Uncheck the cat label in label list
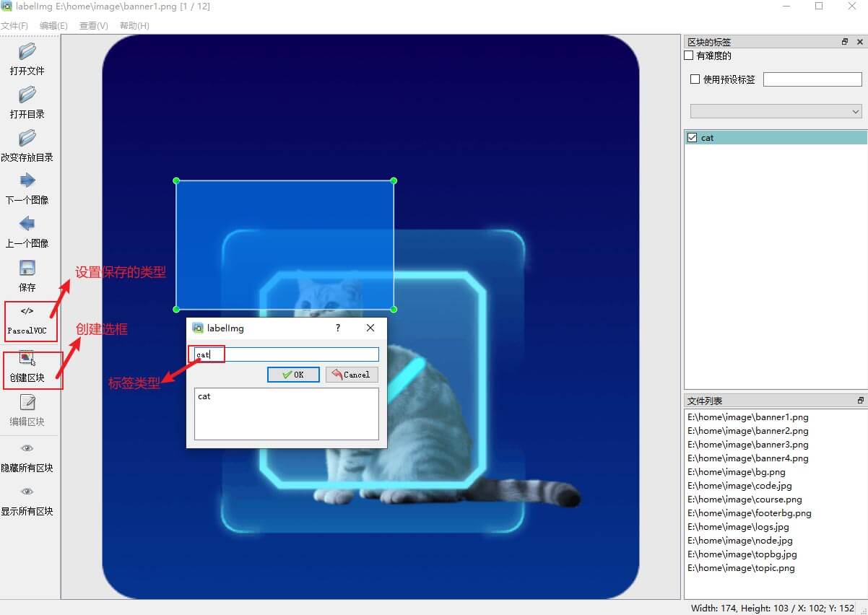The height and width of the screenshot is (615, 868). click(x=693, y=138)
